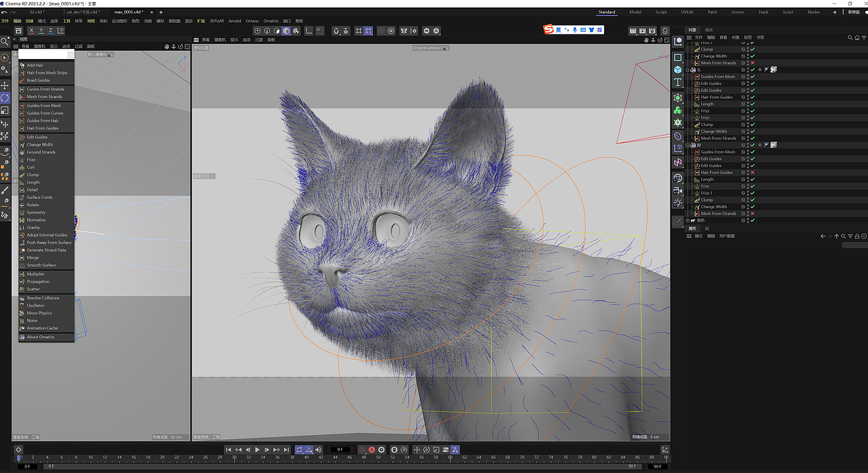Click the Rectangle spline icon in right palette
This screenshot has height=473, width=868.
tap(677, 58)
